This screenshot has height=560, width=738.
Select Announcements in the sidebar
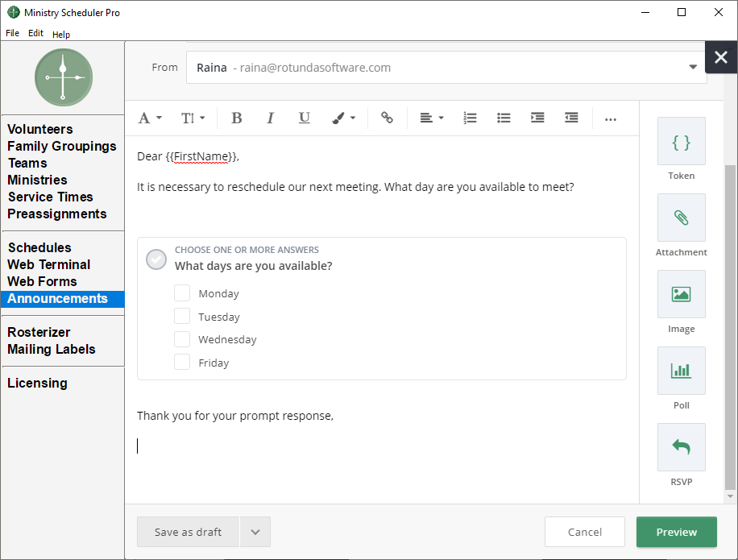(63, 299)
